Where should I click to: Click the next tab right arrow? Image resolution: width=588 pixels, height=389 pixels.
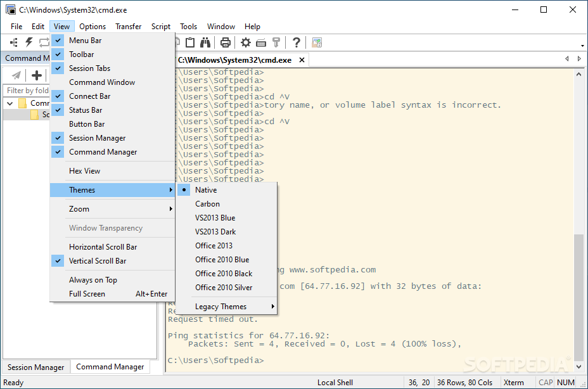click(579, 58)
